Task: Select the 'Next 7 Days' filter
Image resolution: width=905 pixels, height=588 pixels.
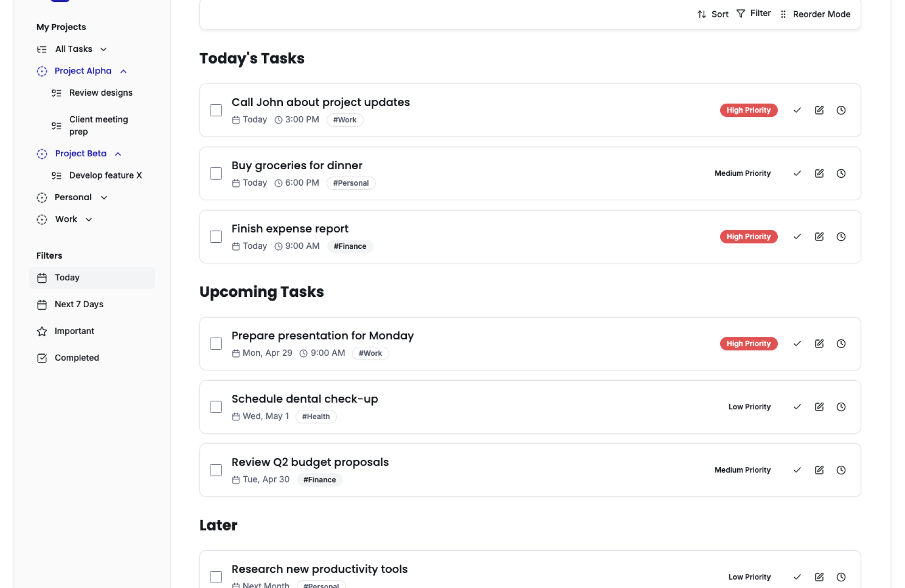Action: [79, 304]
